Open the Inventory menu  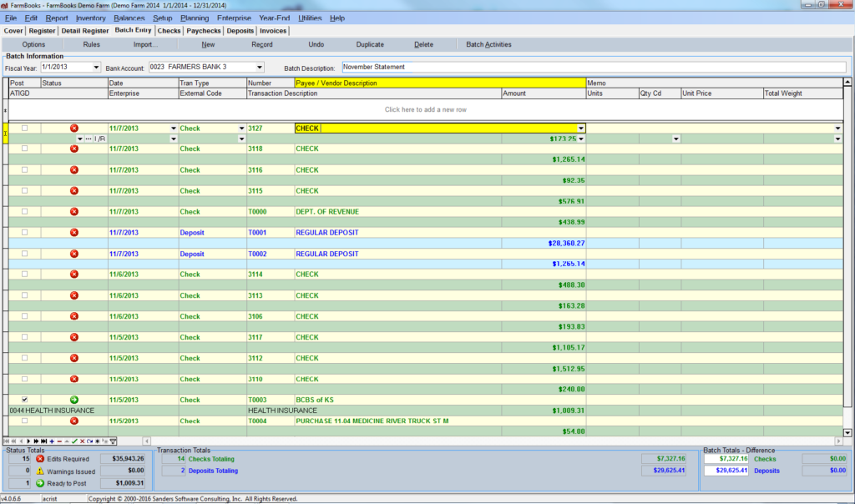point(92,18)
